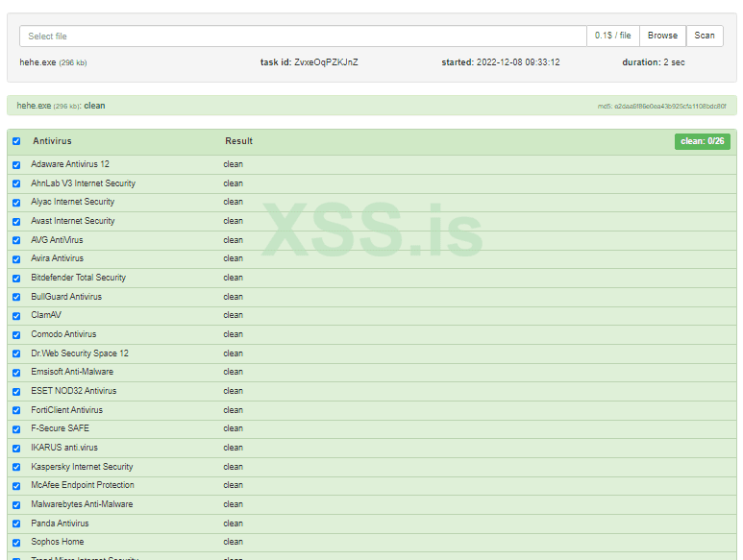Uncheck the AhnLab V3 Internet Security checkbox
This screenshot has width=743, height=560.
tap(16, 183)
